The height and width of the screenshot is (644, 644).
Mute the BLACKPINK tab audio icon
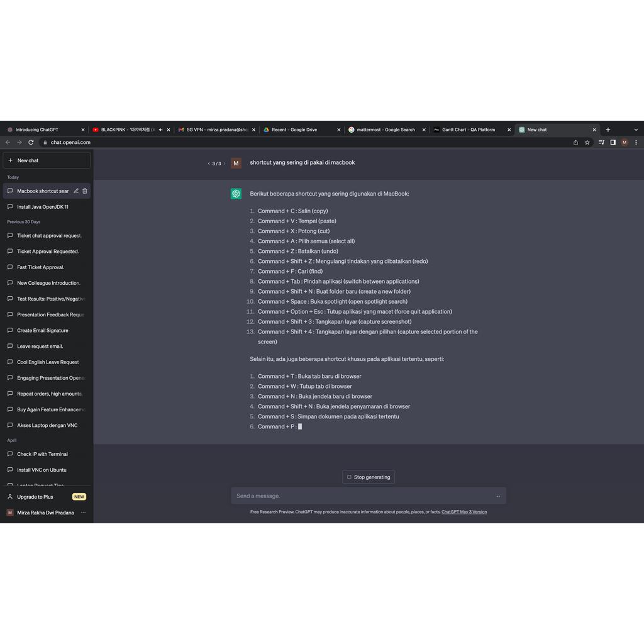[161, 130]
